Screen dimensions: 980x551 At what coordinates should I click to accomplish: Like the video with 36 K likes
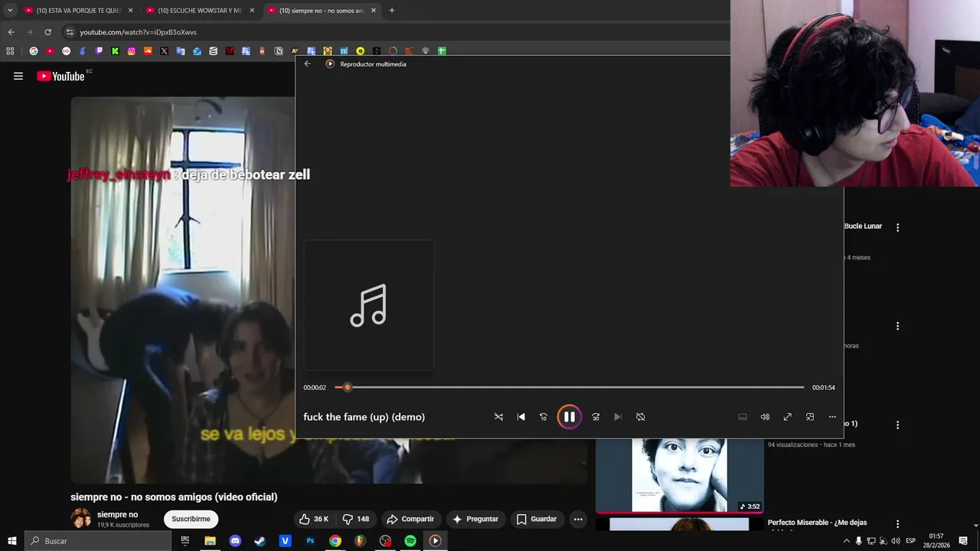point(314,519)
